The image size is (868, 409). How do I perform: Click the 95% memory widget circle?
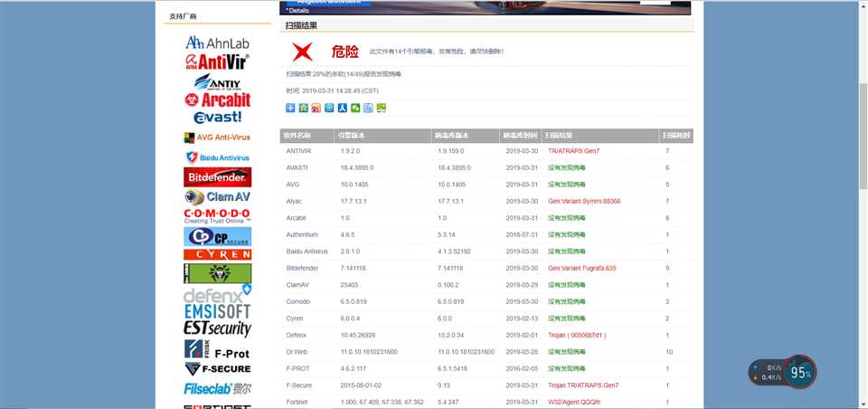(800, 373)
